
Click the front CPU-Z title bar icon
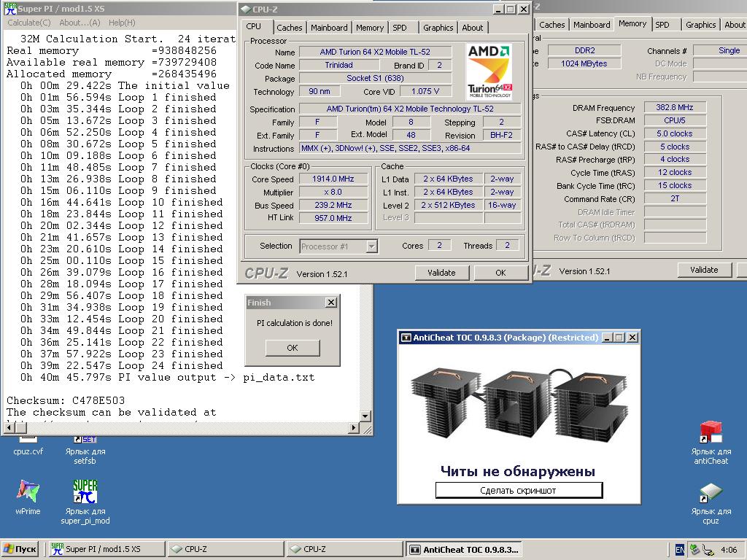(246, 9)
